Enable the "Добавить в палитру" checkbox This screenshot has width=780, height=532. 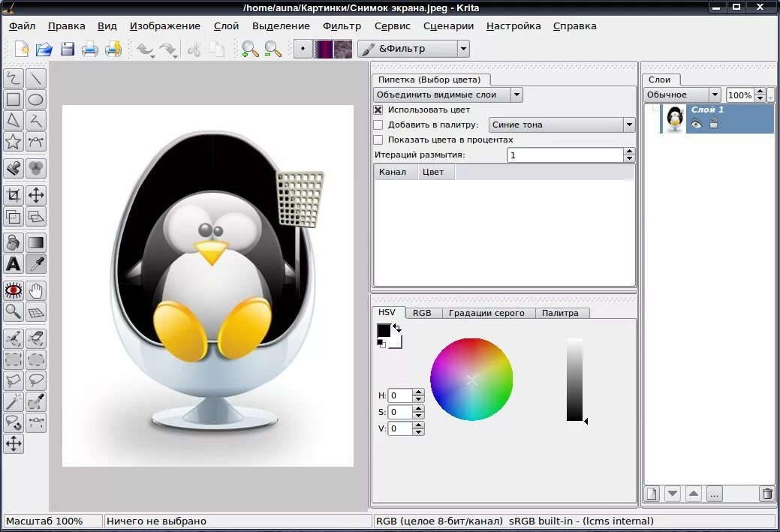[x=378, y=125]
